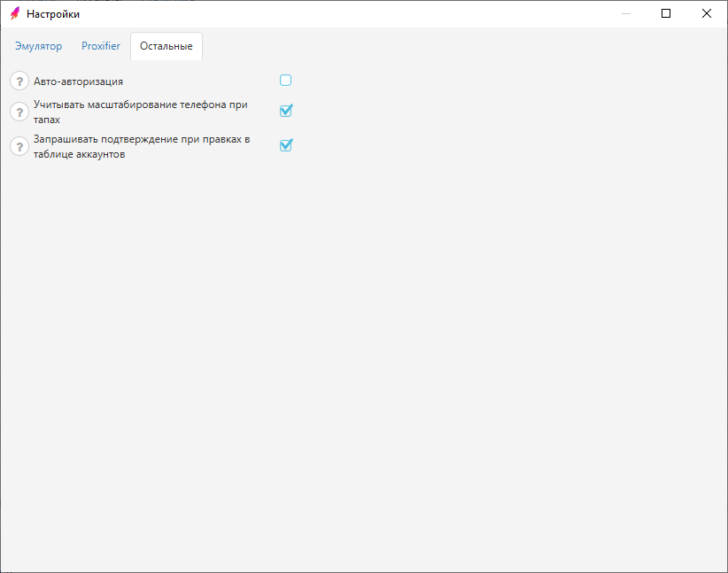The image size is (728, 573).
Task: Uncheck Учитывать масштабирование телефона при тапах
Action: pyautogui.click(x=286, y=111)
